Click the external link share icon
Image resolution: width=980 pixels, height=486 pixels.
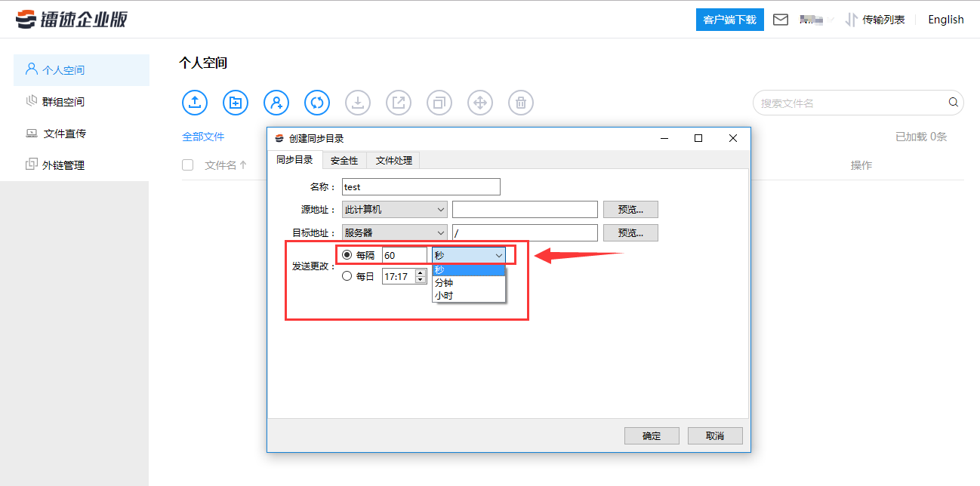coord(398,103)
